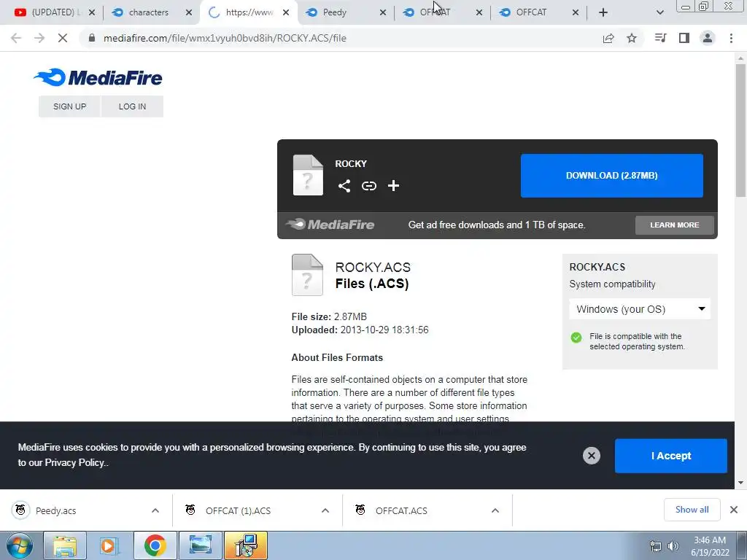The height and width of the screenshot is (560, 747).
Task: Open the Chrome profile avatar
Action: tap(708, 38)
